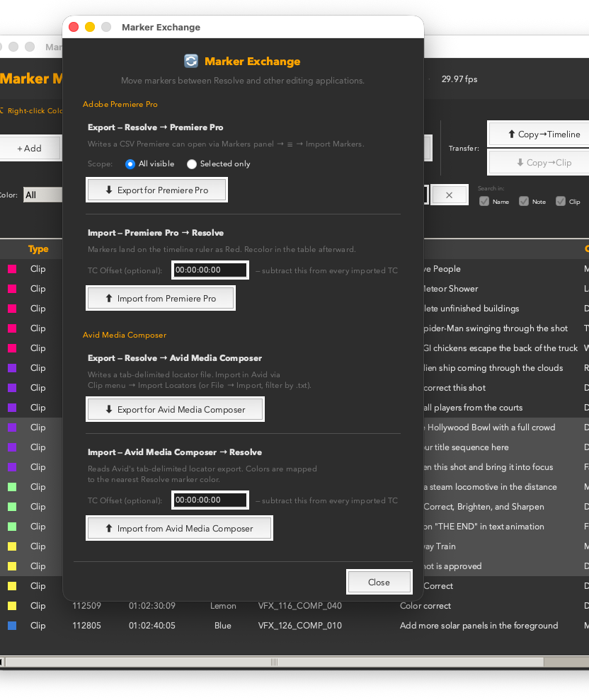Click the Lemon color name cell
Screen dimensions: 589x700
pyautogui.click(x=223, y=606)
